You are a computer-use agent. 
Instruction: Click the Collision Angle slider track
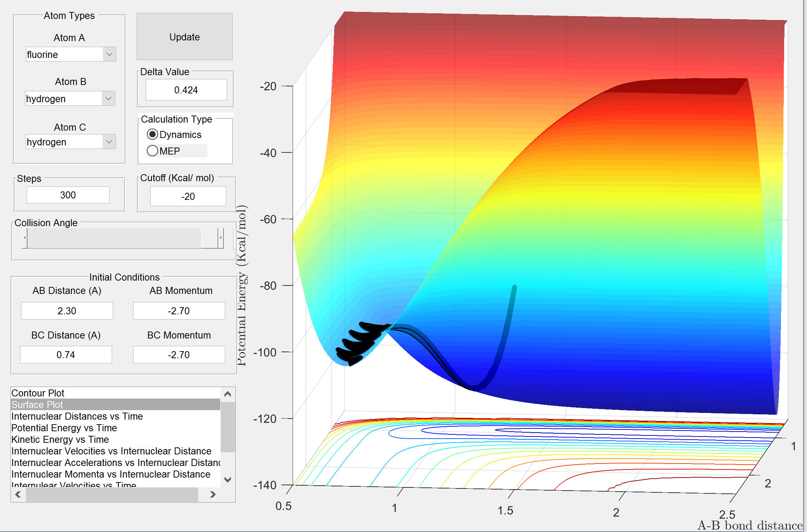coord(112,238)
